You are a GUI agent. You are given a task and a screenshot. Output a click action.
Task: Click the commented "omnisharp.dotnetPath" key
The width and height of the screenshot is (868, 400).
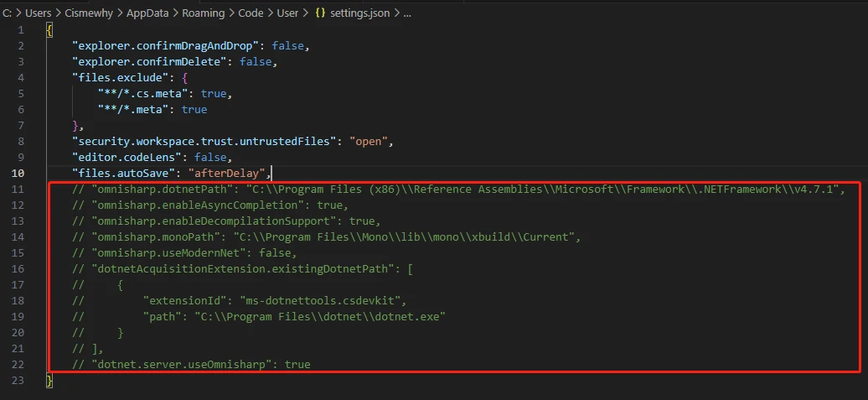coord(163,189)
